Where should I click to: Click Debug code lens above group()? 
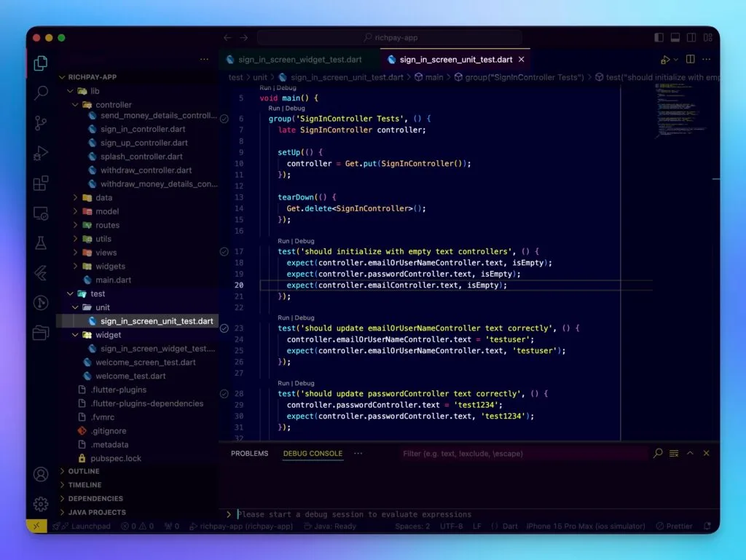point(295,109)
